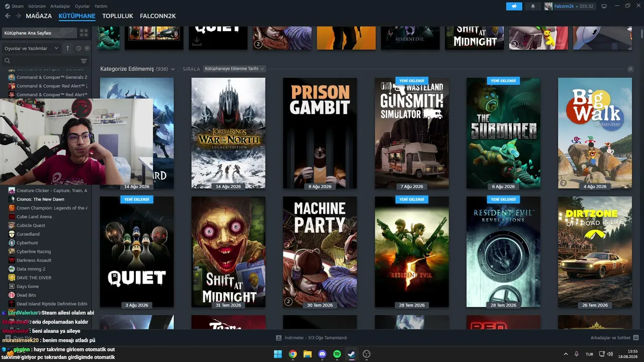Image resolution: width=644 pixels, height=362 pixels.
Task: Open File Explorer from the taskbar
Action: tap(307, 354)
